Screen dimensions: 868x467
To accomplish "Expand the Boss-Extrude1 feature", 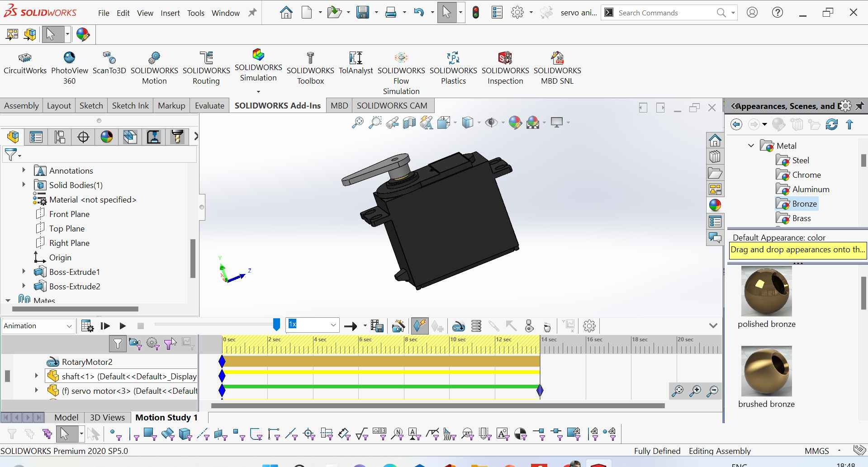I will [24, 271].
